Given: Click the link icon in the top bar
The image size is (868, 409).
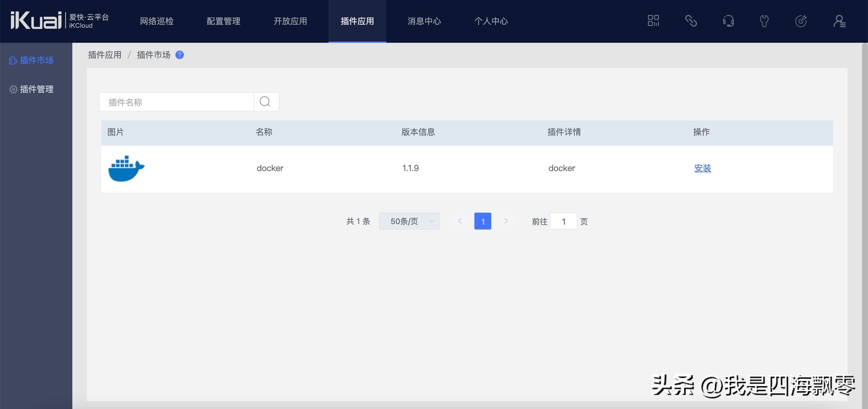Looking at the screenshot, I should point(691,21).
